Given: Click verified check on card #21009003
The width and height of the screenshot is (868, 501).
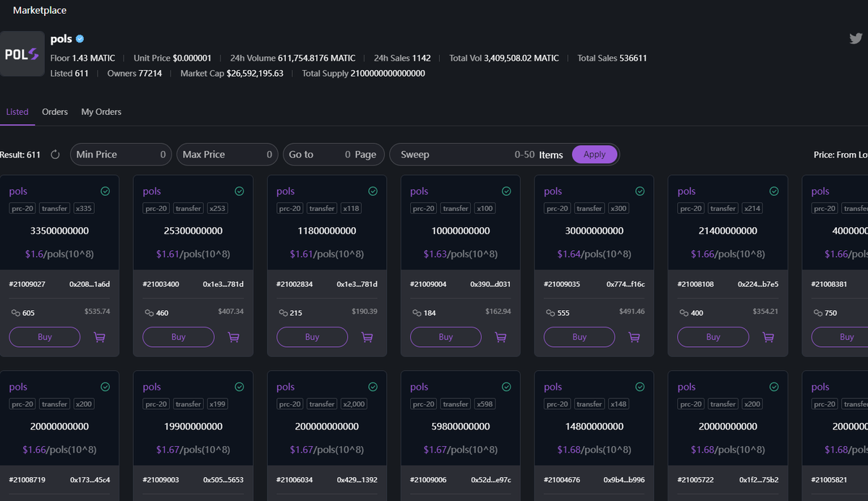Looking at the screenshot, I should (239, 387).
